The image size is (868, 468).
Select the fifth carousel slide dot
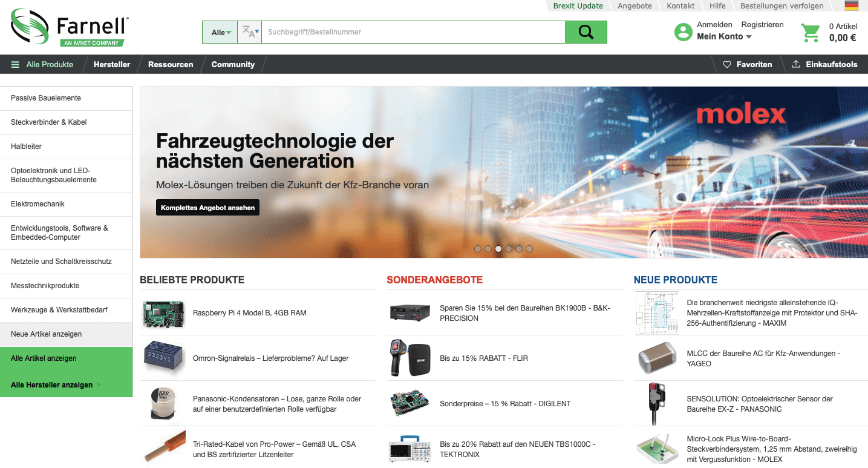[x=519, y=249]
